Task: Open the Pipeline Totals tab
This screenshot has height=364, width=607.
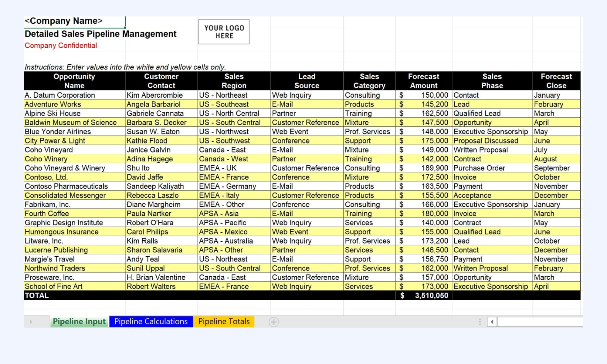Action: tap(224, 322)
